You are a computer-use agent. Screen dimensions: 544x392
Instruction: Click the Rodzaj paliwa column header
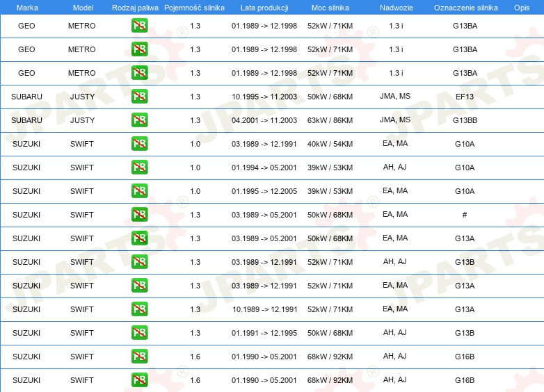tap(135, 8)
